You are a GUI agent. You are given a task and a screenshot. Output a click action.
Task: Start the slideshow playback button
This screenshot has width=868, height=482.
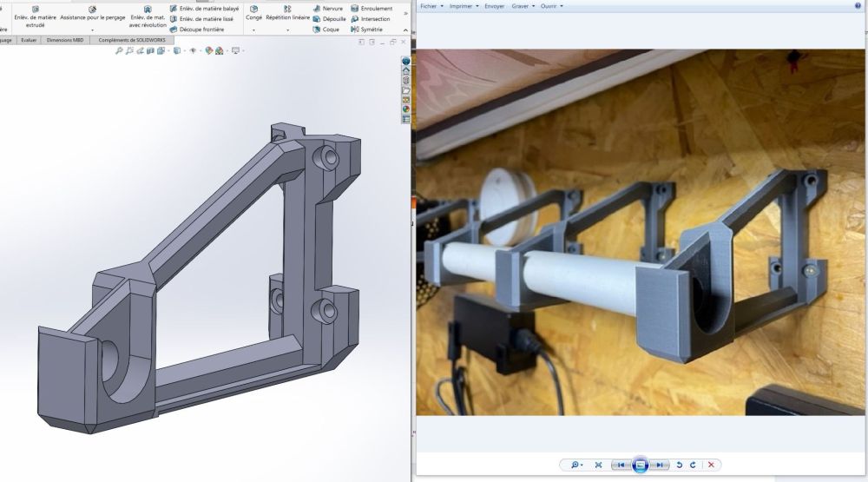tap(640, 465)
